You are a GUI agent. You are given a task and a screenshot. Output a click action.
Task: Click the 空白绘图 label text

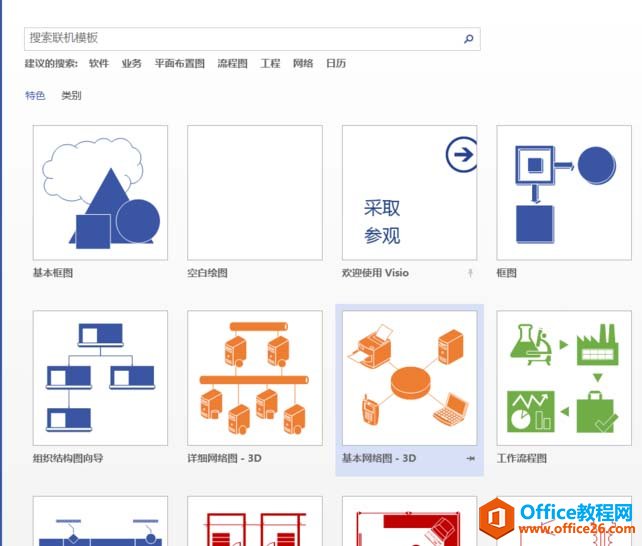click(207, 273)
